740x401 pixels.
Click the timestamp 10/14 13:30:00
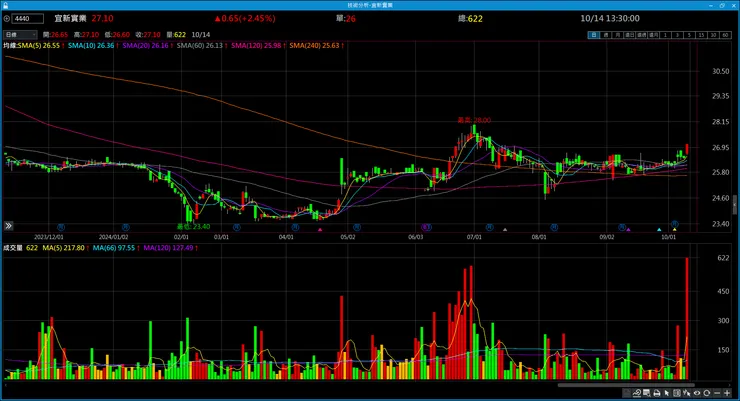(610, 18)
